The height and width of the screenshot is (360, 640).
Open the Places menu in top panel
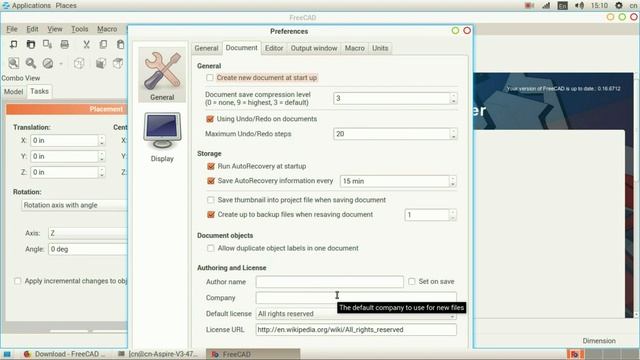pos(66,5)
